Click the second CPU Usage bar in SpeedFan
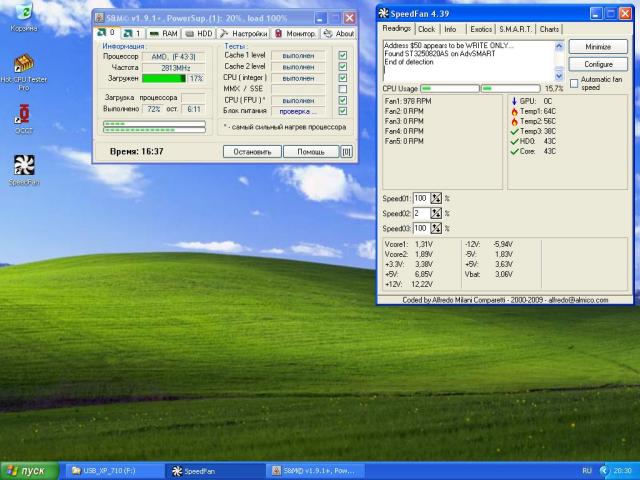Screen dimensions: 640x480 point(511,89)
